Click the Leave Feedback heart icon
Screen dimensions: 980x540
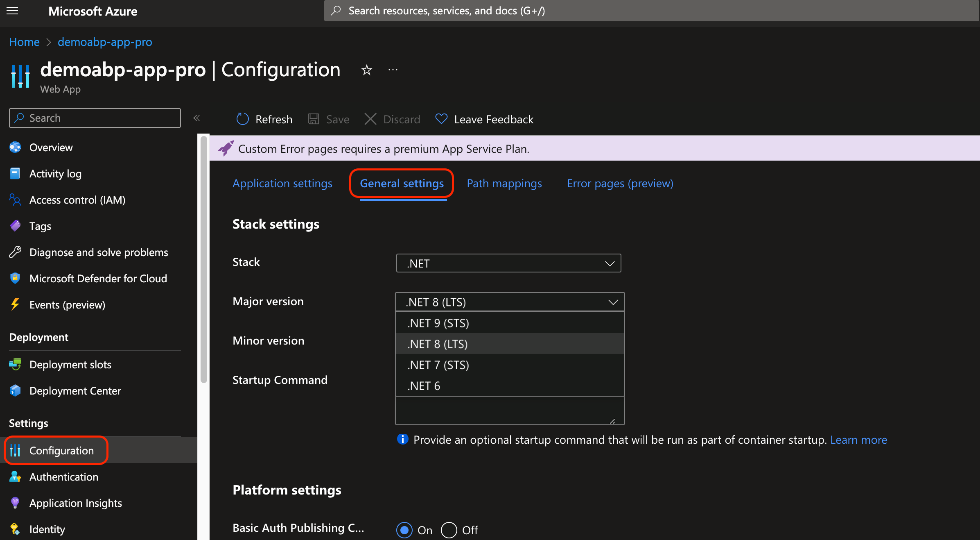click(441, 119)
